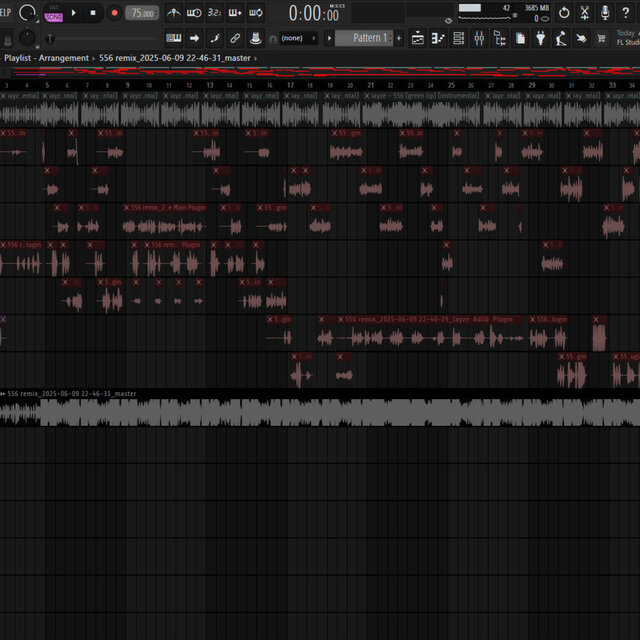Open the undo history circular arrow icon
The height and width of the screenshot is (640, 640).
pyautogui.click(x=564, y=13)
